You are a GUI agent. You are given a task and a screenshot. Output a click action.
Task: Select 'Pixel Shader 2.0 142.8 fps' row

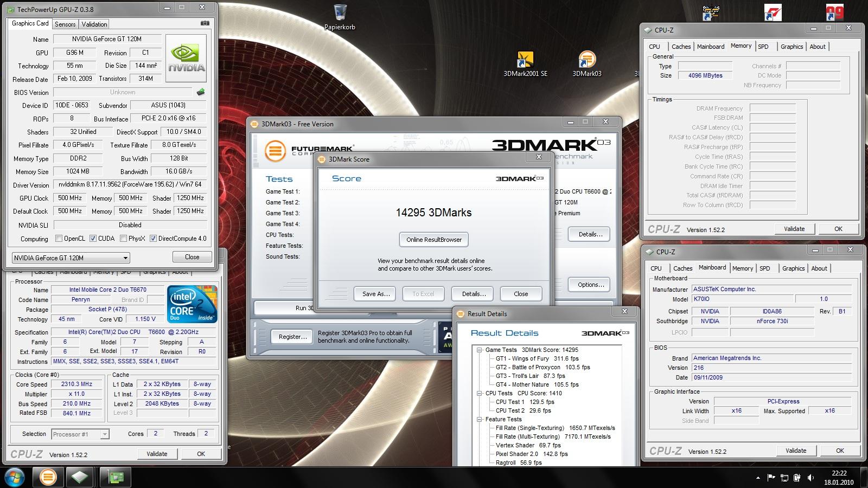point(532,454)
